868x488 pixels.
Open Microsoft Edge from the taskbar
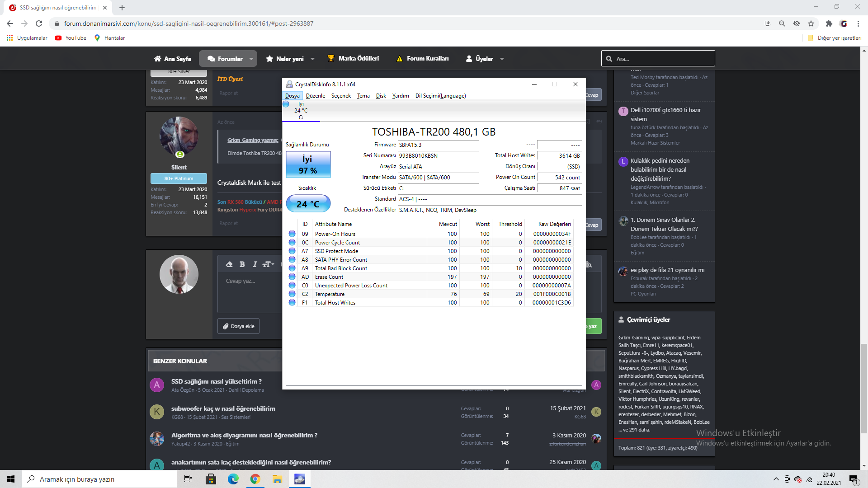233,479
